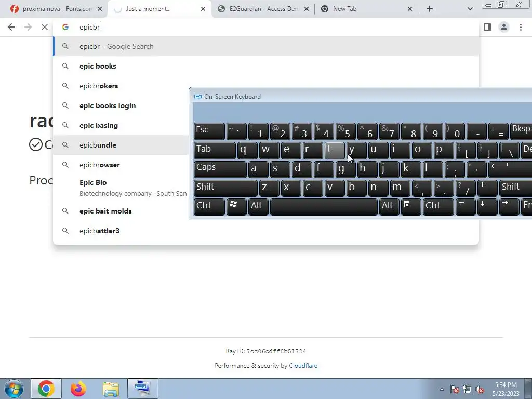
Task: Open Chrome side panel
Action: pos(487,27)
